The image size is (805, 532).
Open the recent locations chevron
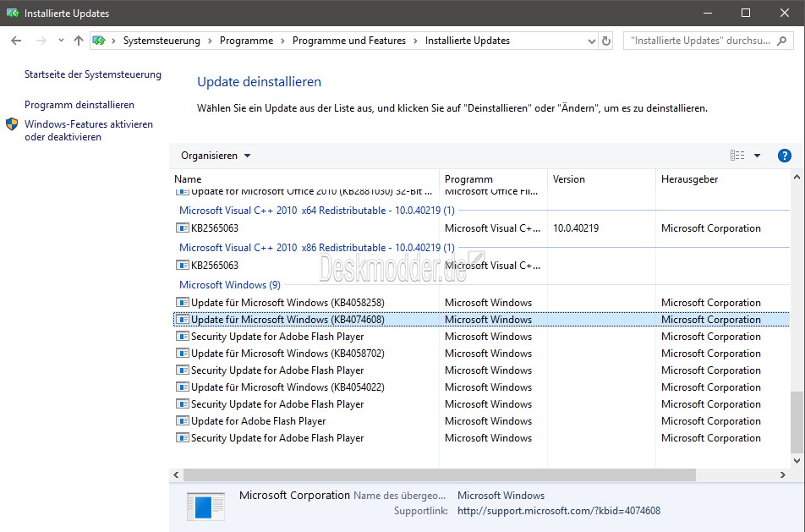[61, 41]
